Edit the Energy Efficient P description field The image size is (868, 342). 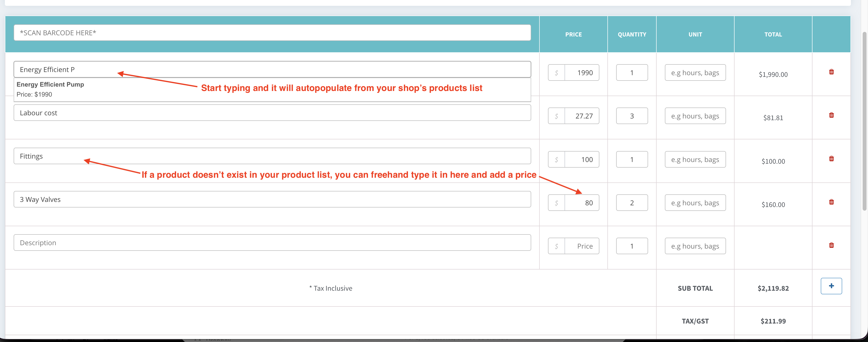[x=272, y=69]
